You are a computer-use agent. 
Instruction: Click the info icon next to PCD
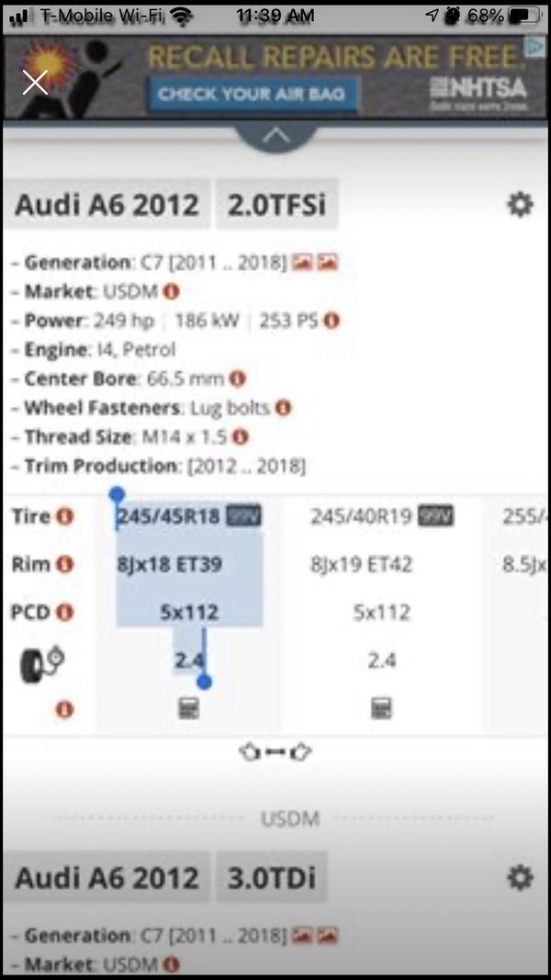(64, 612)
